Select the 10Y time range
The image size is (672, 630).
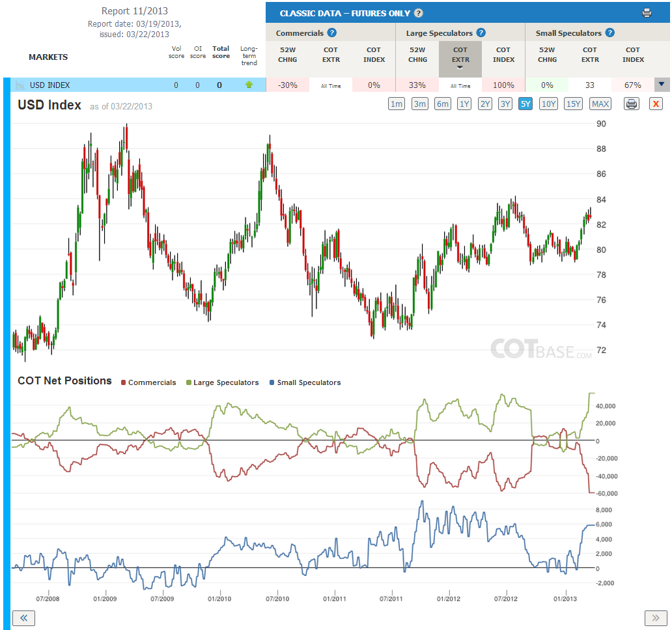coord(548,104)
